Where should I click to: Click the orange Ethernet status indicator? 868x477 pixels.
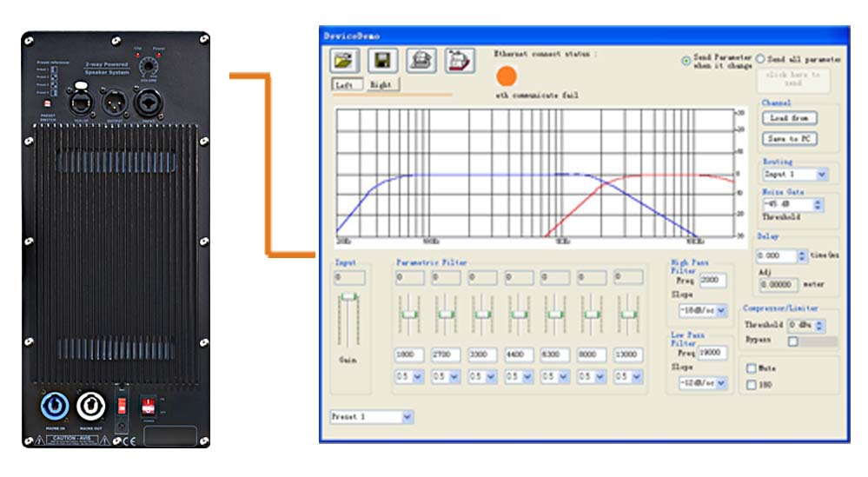(x=506, y=76)
